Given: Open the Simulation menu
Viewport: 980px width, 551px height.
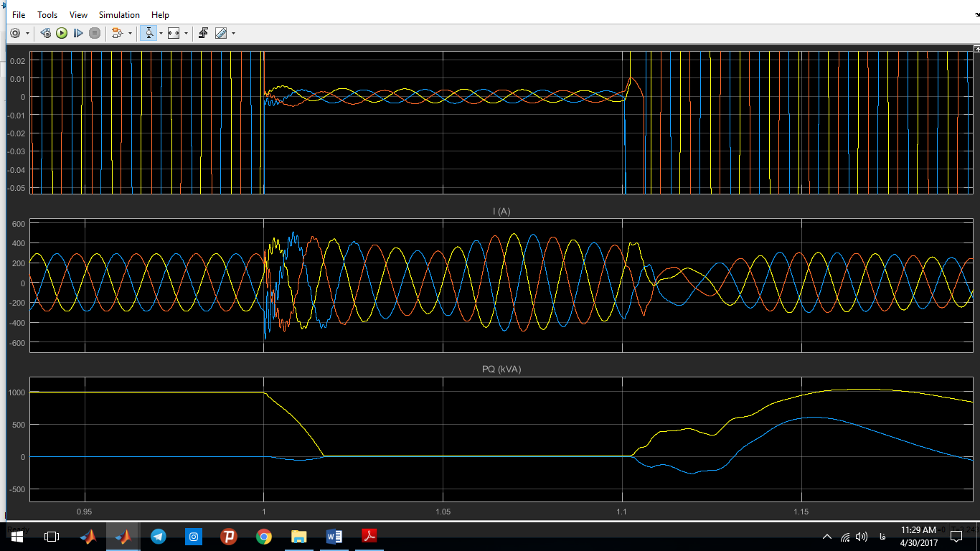Looking at the screenshot, I should point(119,14).
